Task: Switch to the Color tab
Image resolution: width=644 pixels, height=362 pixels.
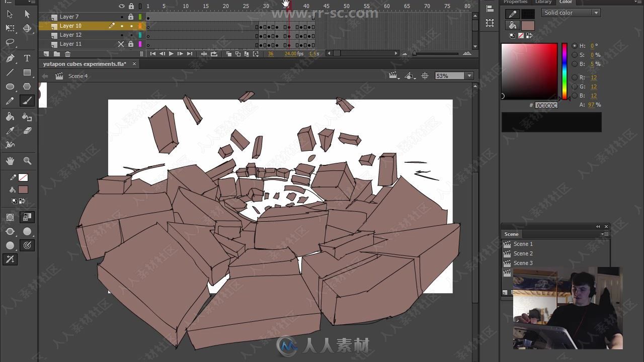Action: coord(566,2)
